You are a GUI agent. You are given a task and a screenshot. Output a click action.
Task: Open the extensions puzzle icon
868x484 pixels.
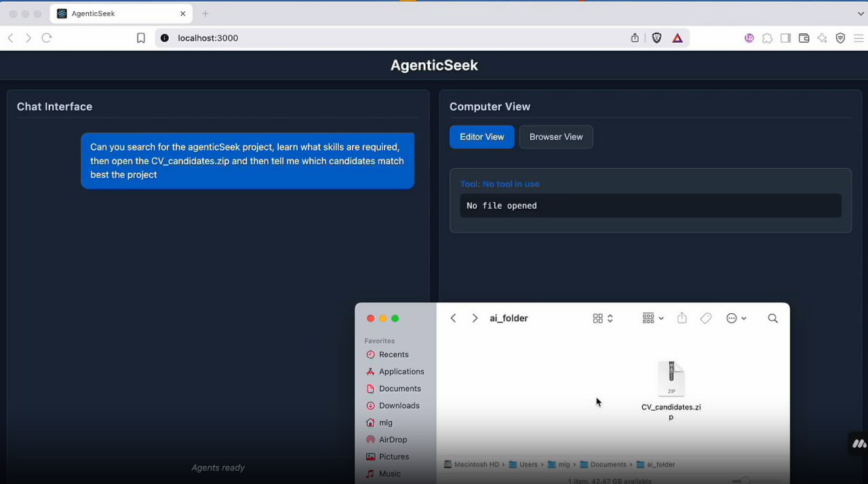(x=767, y=38)
